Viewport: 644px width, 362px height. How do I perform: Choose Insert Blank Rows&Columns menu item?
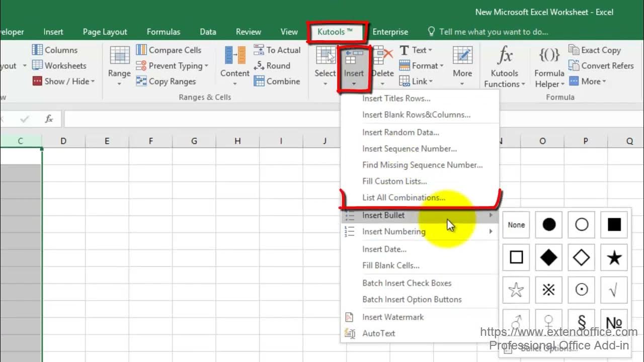click(420, 115)
